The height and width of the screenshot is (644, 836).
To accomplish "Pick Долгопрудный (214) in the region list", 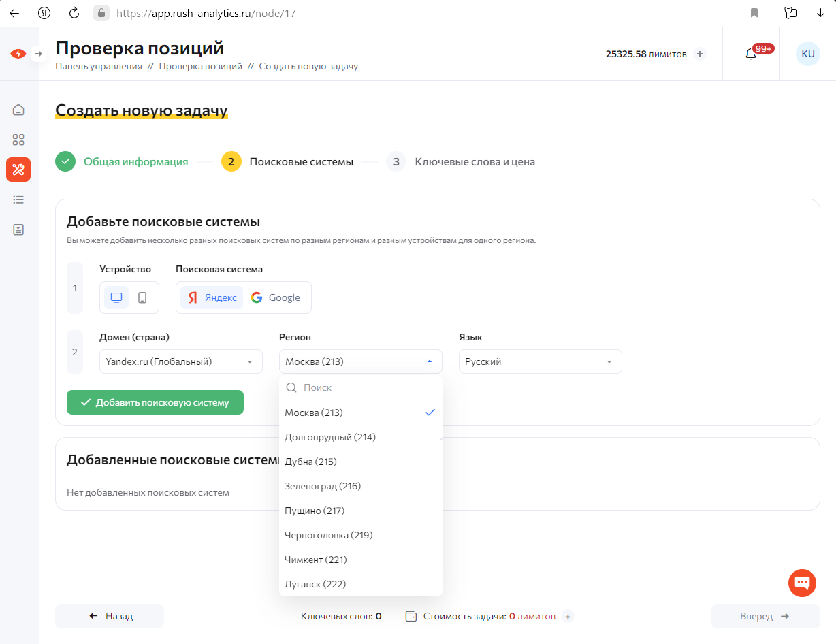I will pos(330,437).
